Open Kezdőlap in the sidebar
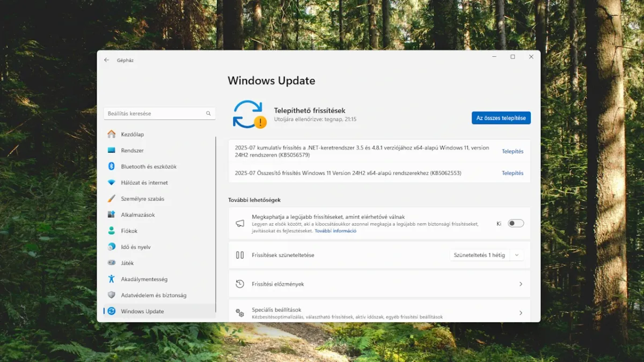The width and height of the screenshot is (644, 362). tap(159, 134)
